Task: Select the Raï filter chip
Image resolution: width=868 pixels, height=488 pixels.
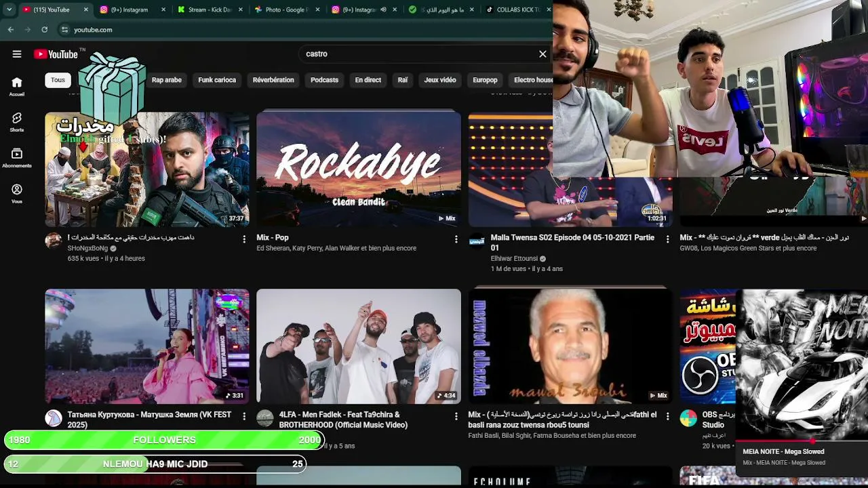Action: pyautogui.click(x=403, y=80)
